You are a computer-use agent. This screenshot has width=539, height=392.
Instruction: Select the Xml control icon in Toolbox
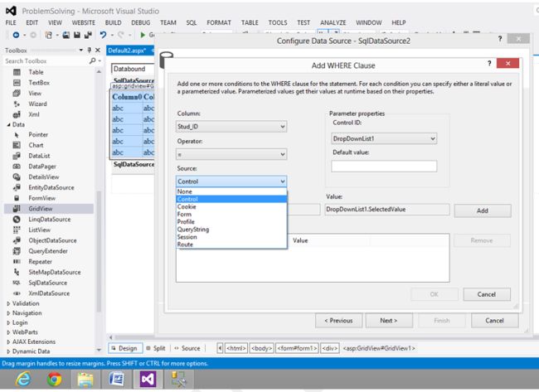(17, 114)
